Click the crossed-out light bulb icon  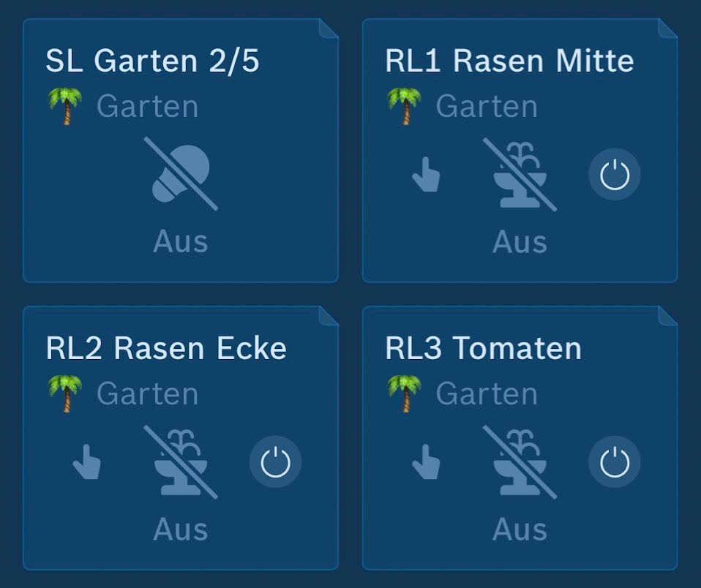point(181,174)
